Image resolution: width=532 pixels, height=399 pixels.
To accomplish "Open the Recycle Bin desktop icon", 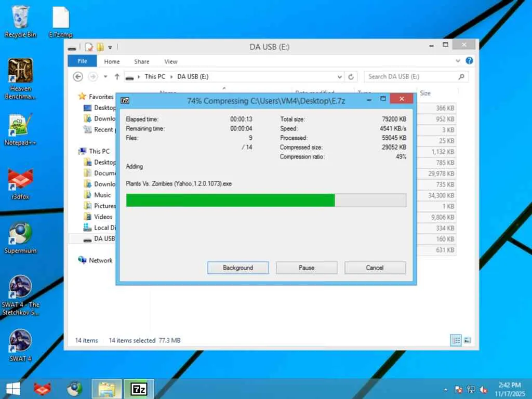I will (x=20, y=21).
